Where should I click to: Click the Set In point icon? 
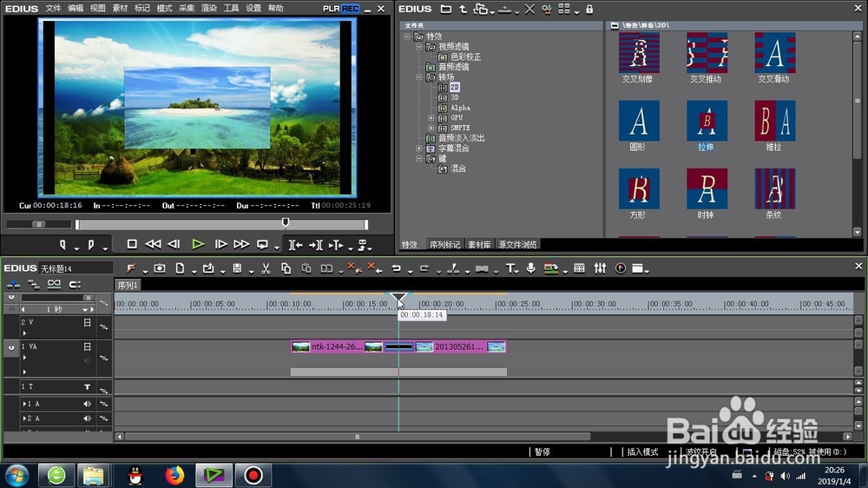[62, 244]
